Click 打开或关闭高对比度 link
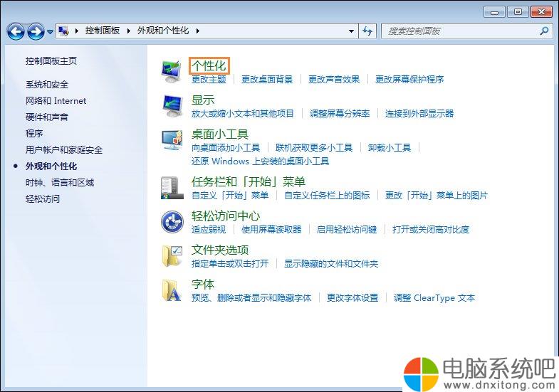Image resolution: width=559 pixels, height=392 pixels. coord(431,229)
